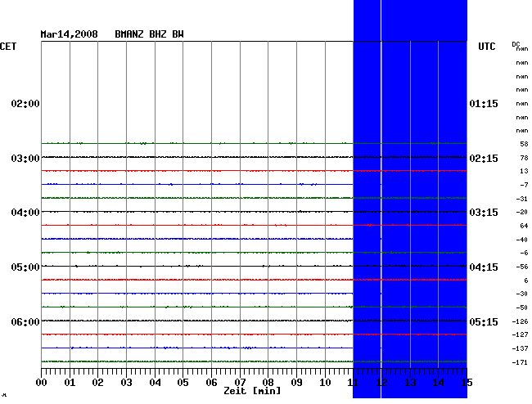Click the DC value 13
The width and height of the screenshot is (532, 404).
point(524,171)
